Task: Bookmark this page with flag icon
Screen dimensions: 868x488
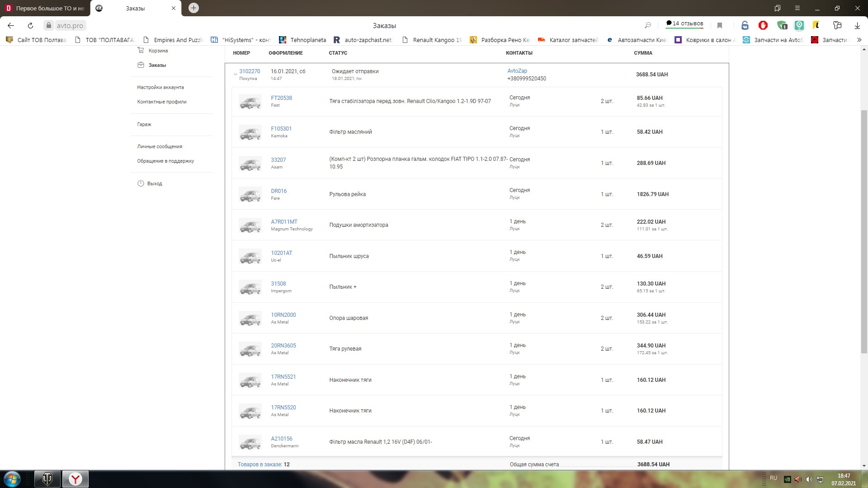Action: (720, 26)
